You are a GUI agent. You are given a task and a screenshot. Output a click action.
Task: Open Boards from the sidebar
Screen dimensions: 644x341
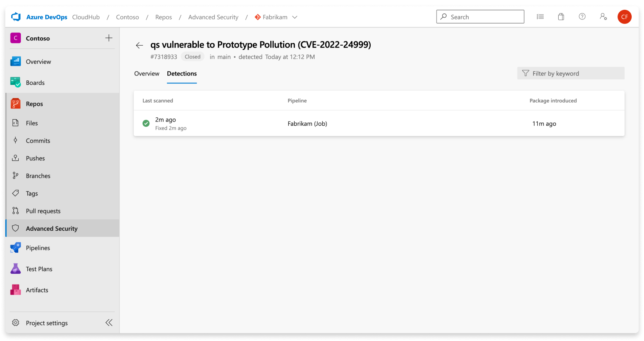[x=35, y=82]
